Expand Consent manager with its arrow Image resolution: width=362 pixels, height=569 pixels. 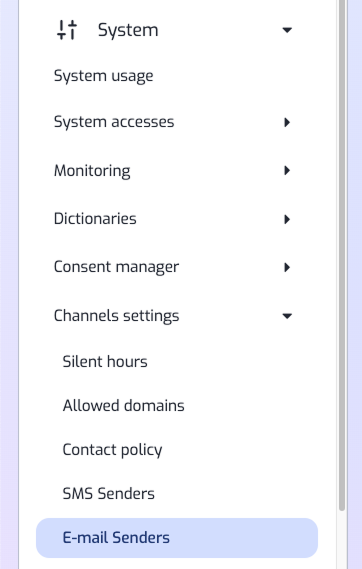(287, 267)
